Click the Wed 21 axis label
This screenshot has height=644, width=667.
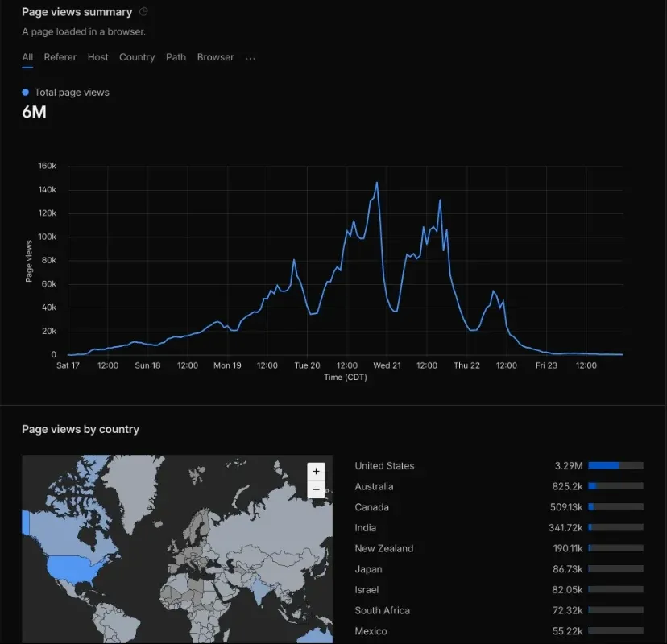387,365
